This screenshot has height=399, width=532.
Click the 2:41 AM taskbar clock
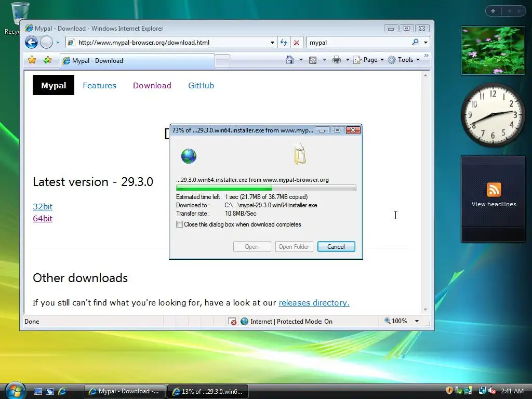pos(512,391)
